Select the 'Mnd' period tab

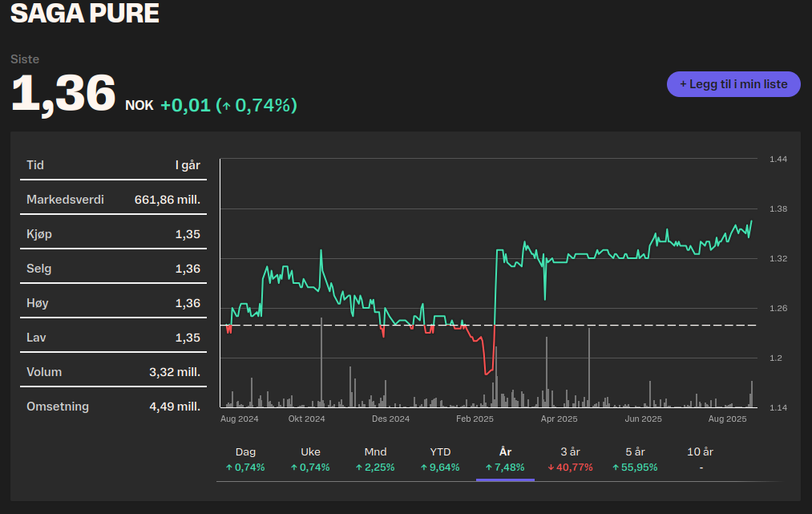(x=375, y=459)
